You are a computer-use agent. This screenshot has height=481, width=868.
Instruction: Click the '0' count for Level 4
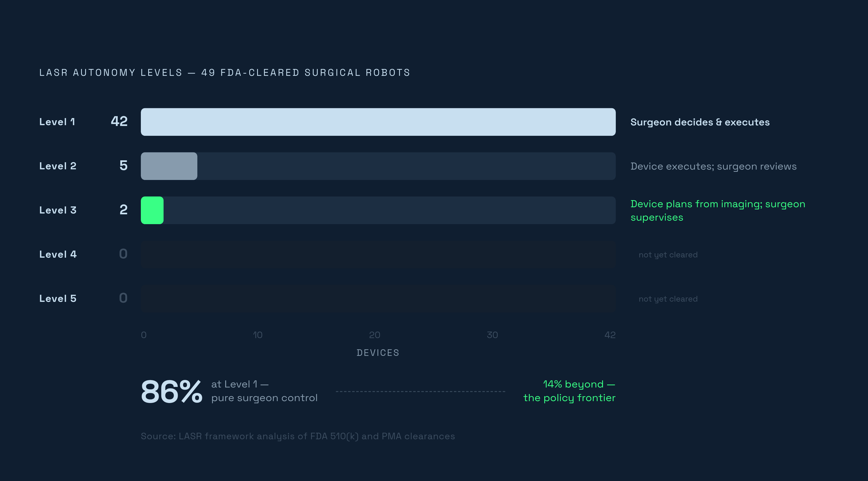tap(123, 254)
